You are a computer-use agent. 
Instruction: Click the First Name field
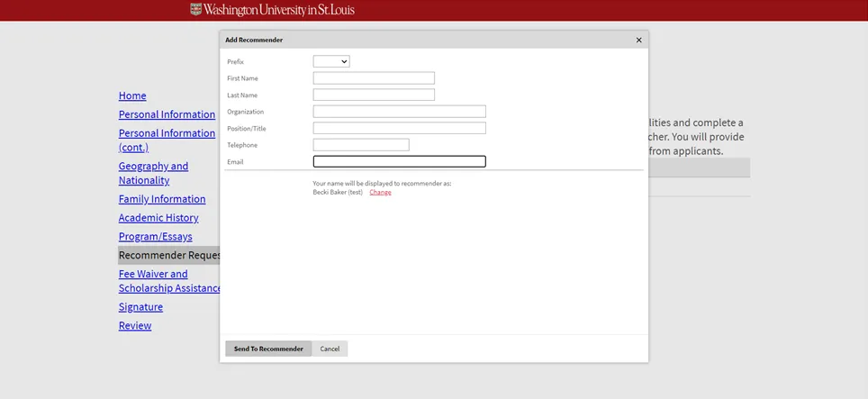[374, 78]
